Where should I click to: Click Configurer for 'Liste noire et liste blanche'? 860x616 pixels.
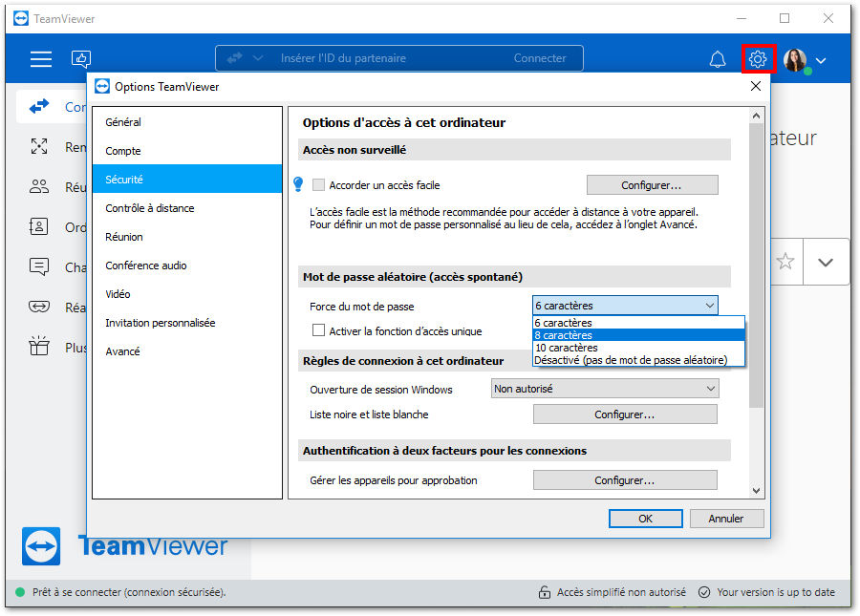point(624,414)
